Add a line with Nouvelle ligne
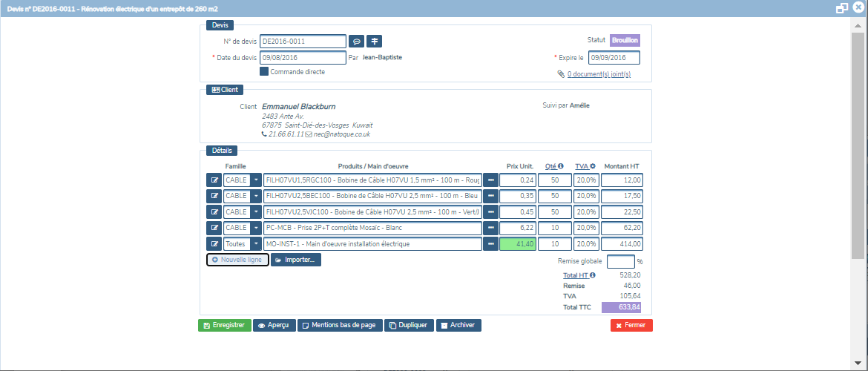868x371 pixels. [237, 260]
